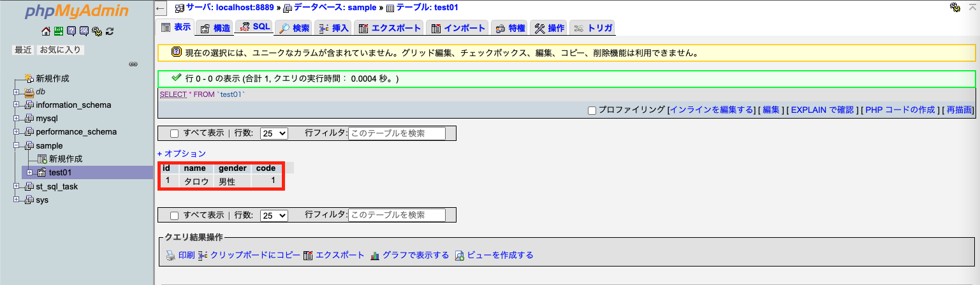Expand the st_sql_task node

[x=17, y=187]
